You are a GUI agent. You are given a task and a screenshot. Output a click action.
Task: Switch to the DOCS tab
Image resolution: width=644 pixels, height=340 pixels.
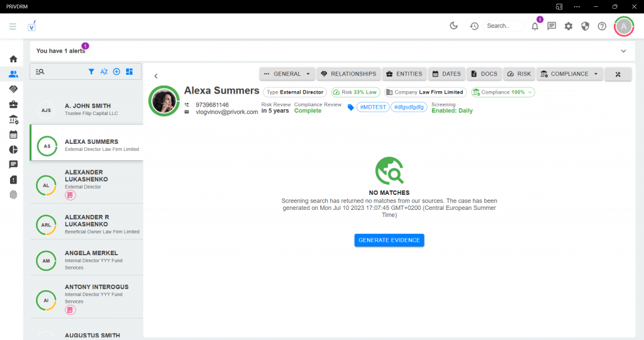(484, 74)
